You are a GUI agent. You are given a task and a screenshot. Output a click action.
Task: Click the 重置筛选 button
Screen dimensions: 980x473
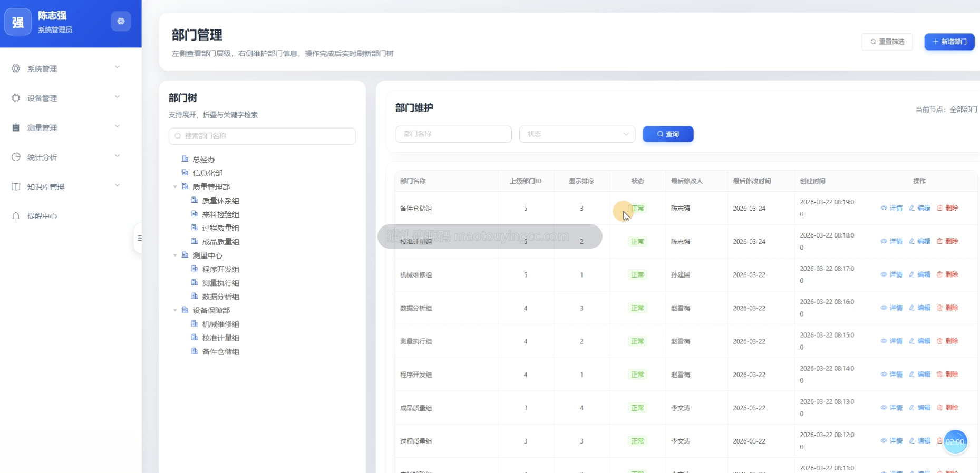[887, 42]
